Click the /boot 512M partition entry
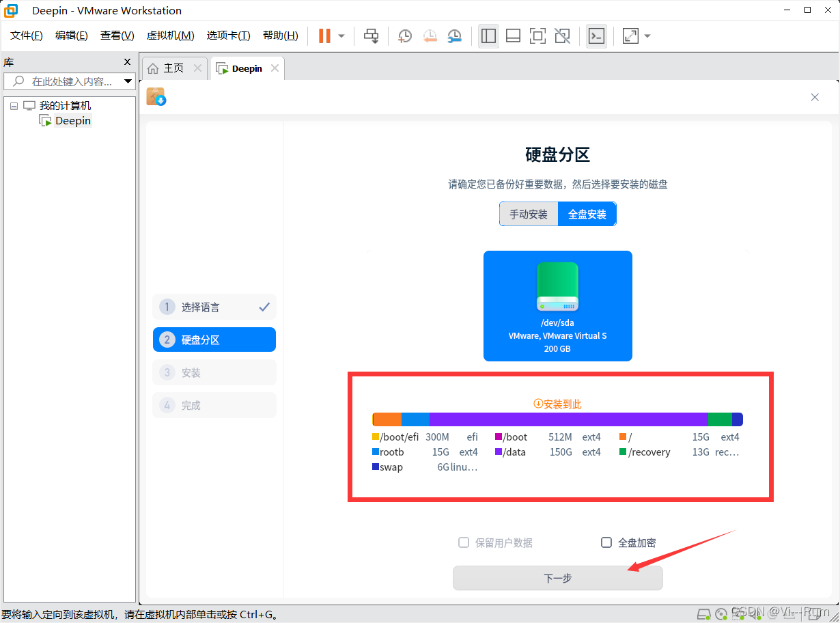 tap(548, 437)
